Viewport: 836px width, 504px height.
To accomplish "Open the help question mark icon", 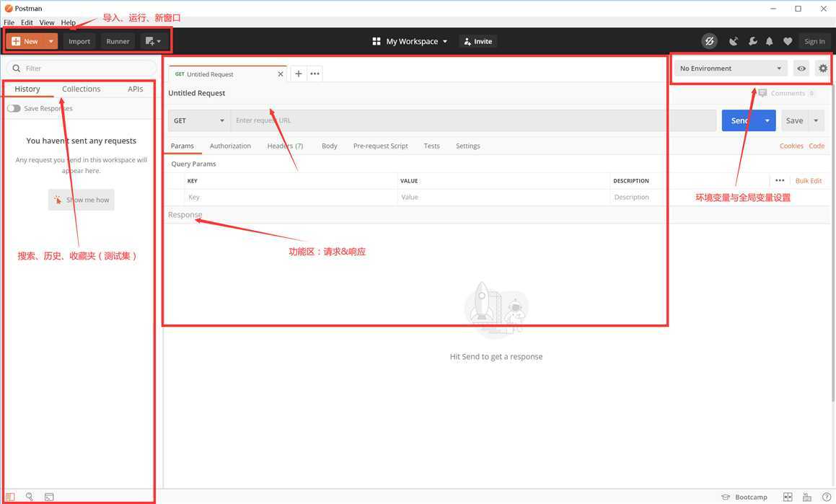I will point(827,497).
